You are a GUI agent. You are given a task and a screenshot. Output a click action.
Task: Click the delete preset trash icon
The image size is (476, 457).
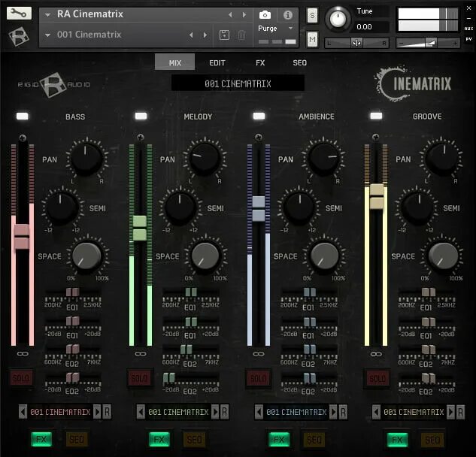point(241,35)
